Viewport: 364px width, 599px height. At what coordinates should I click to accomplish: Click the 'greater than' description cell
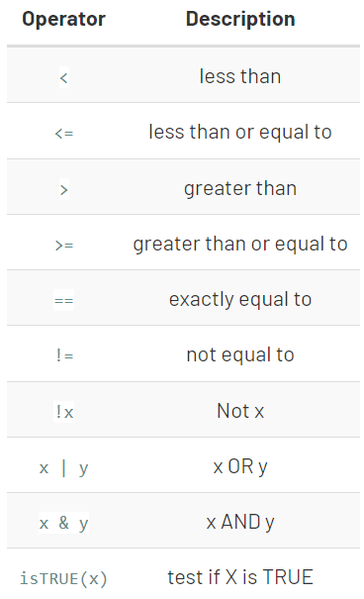[x=240, y=188]
